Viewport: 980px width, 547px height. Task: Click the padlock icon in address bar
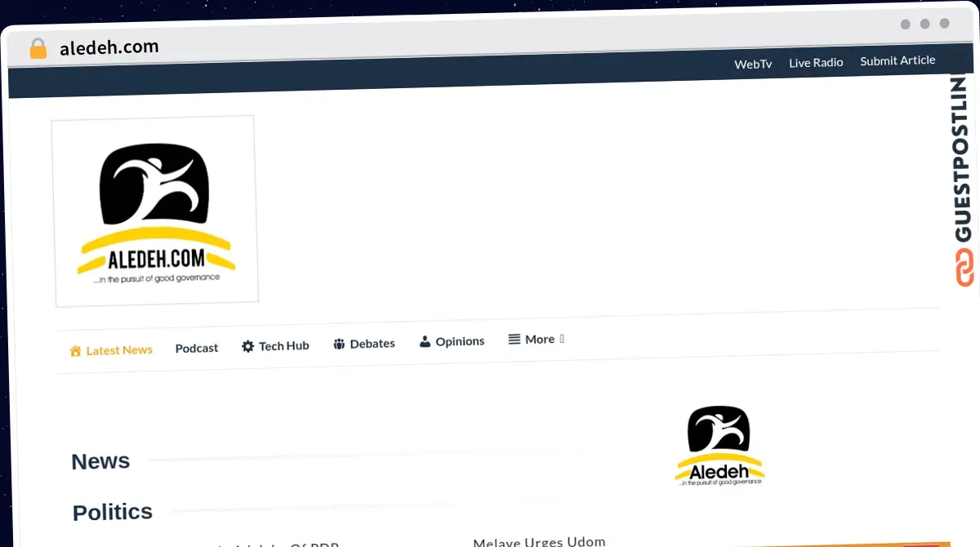coord(38,49)
